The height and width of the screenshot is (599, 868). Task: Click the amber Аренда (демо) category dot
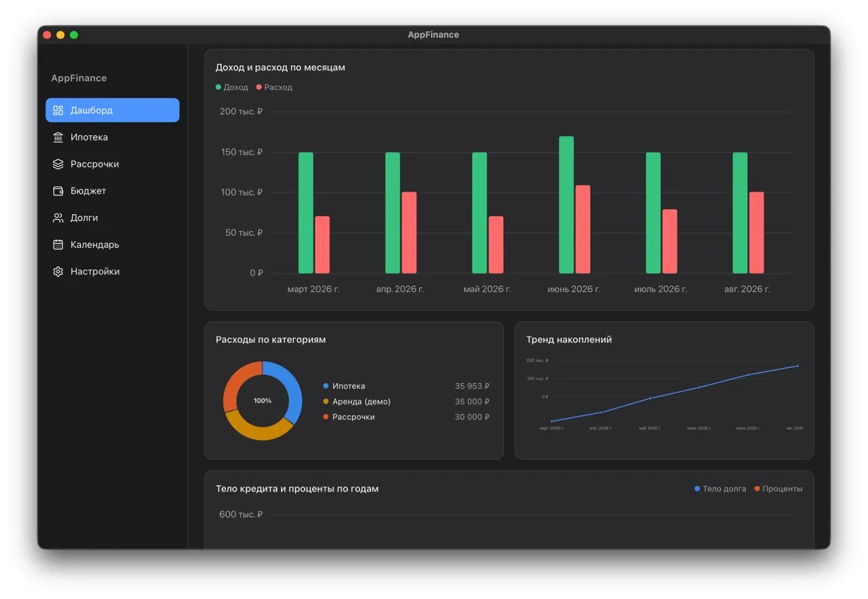coord(326,402)
